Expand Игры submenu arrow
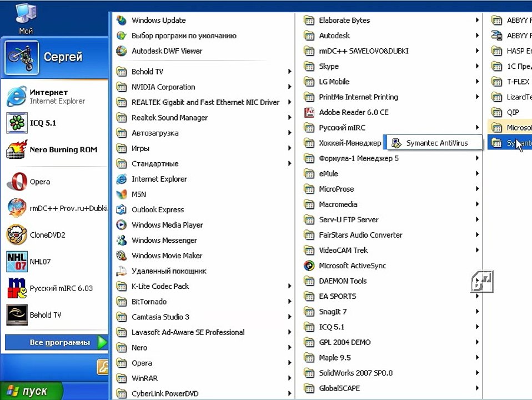The height and width of the screenshot is (400, 532). pyautogui.click(x=289, y=148)
